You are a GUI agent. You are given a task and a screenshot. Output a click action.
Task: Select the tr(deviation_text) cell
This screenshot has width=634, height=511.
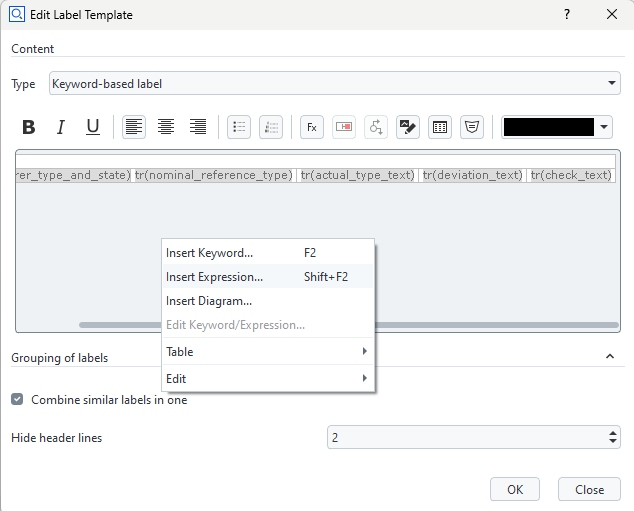coord(473,175)
